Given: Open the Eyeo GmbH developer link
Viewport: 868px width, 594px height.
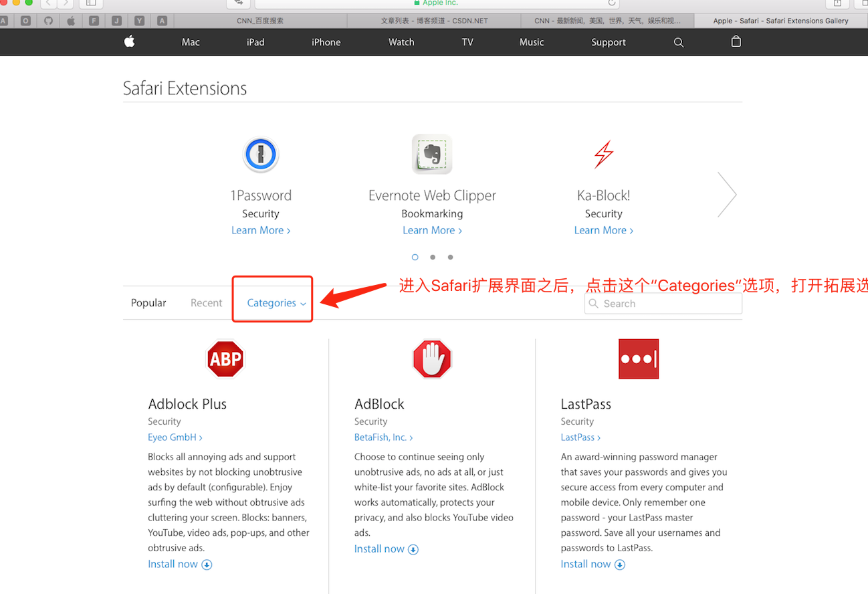Looking at the screenshot, I should coord(175,437).
